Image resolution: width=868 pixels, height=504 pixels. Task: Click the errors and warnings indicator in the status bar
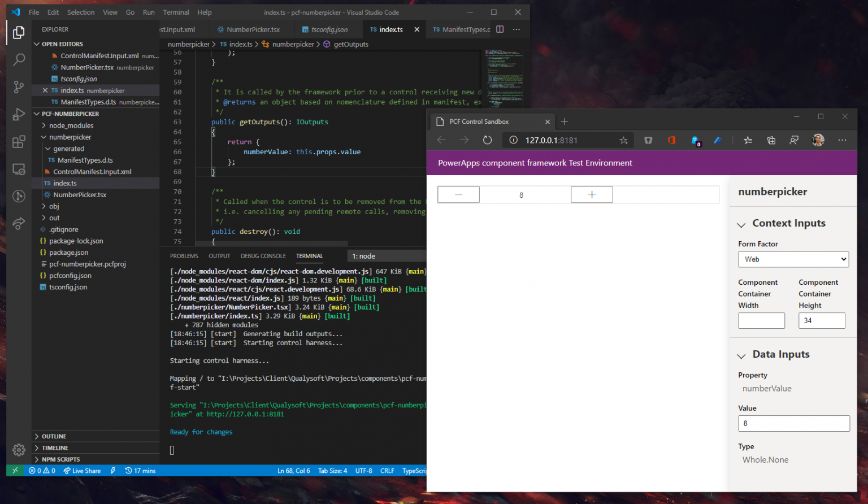pyautogui.click(x=42, y=470)
